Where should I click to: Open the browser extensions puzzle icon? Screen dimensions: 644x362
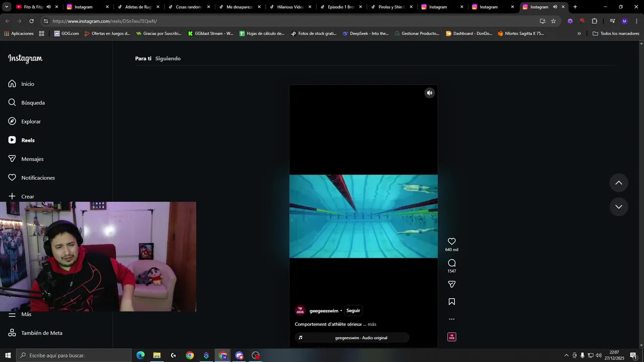(594, 21)
